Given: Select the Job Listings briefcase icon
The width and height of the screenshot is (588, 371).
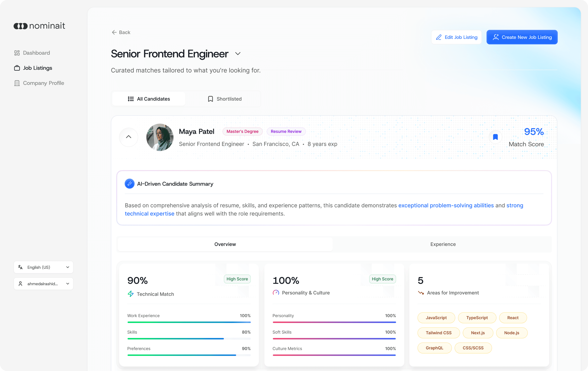Looking at the screenshot, I should (x=17, y=68).
